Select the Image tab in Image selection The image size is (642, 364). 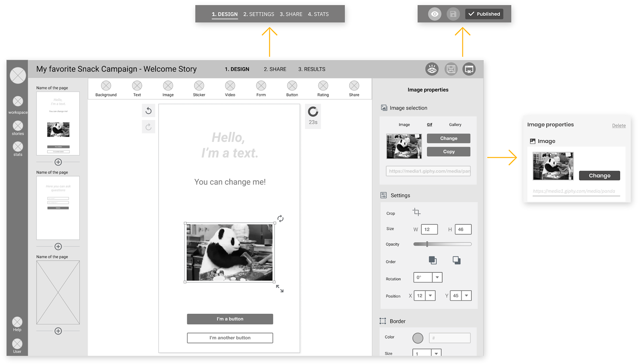404,125
